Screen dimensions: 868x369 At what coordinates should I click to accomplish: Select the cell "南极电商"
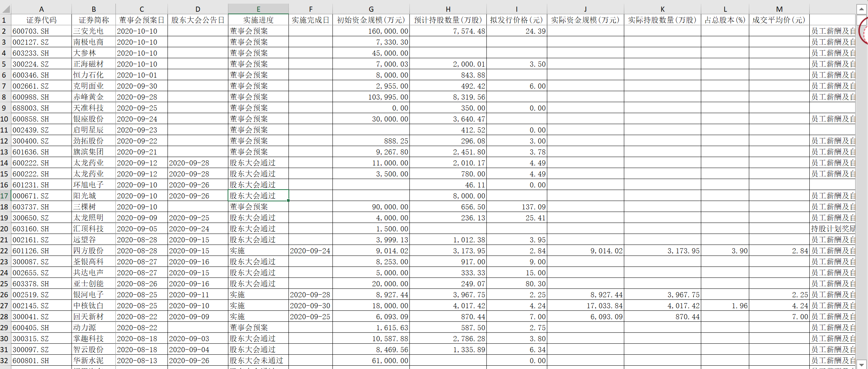94,42
